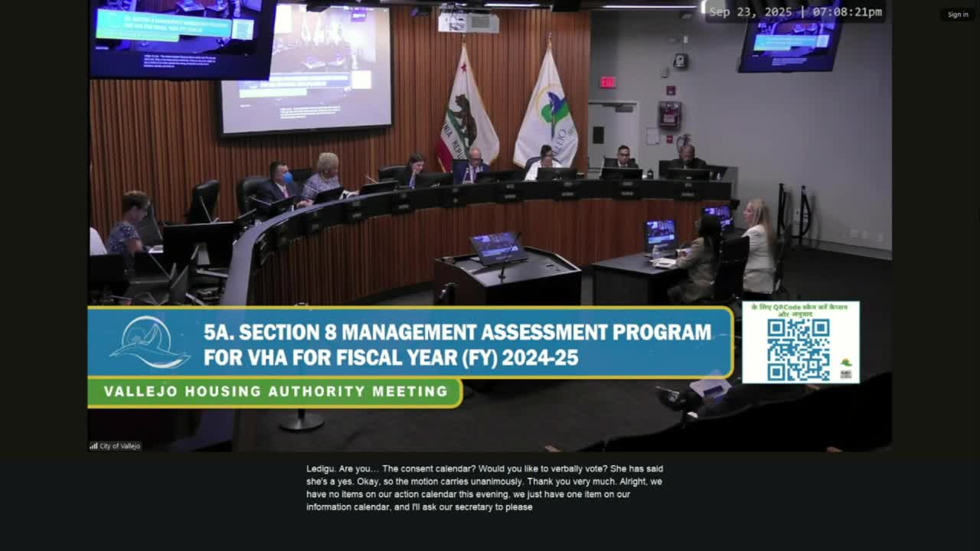
Task: Click the signal strength icon beside City of Vallejo
Action: pos(93,446)
